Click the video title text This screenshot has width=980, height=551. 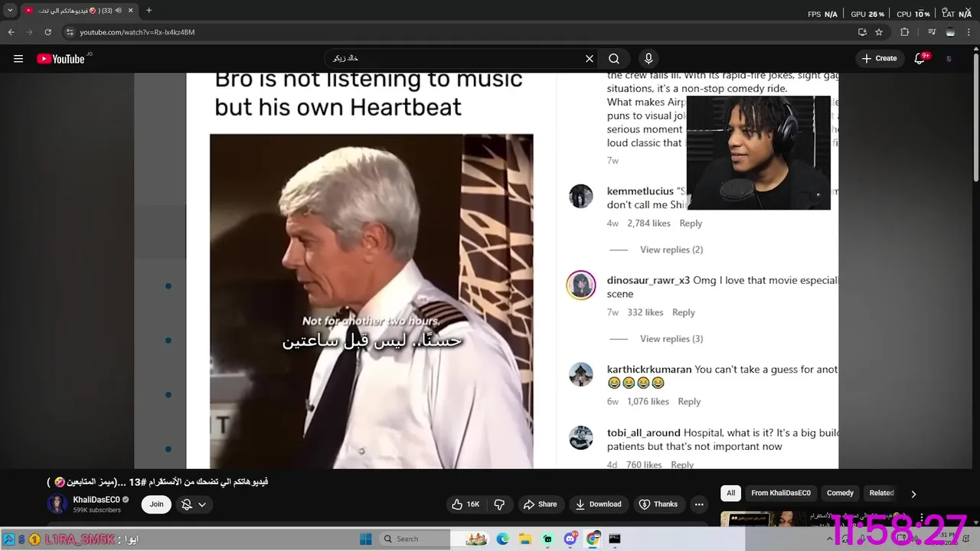tap(158, 481)
